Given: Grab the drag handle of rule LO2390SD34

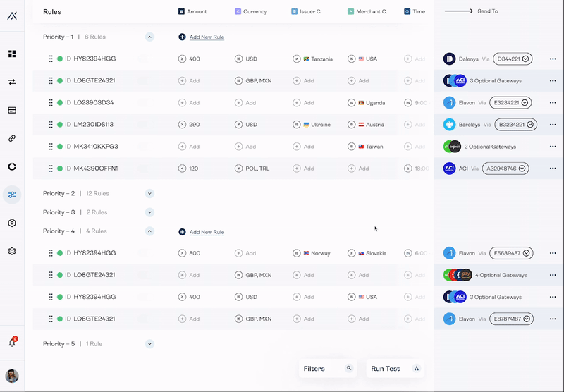Looking at the screenshot, I should [x=51, y=102].
